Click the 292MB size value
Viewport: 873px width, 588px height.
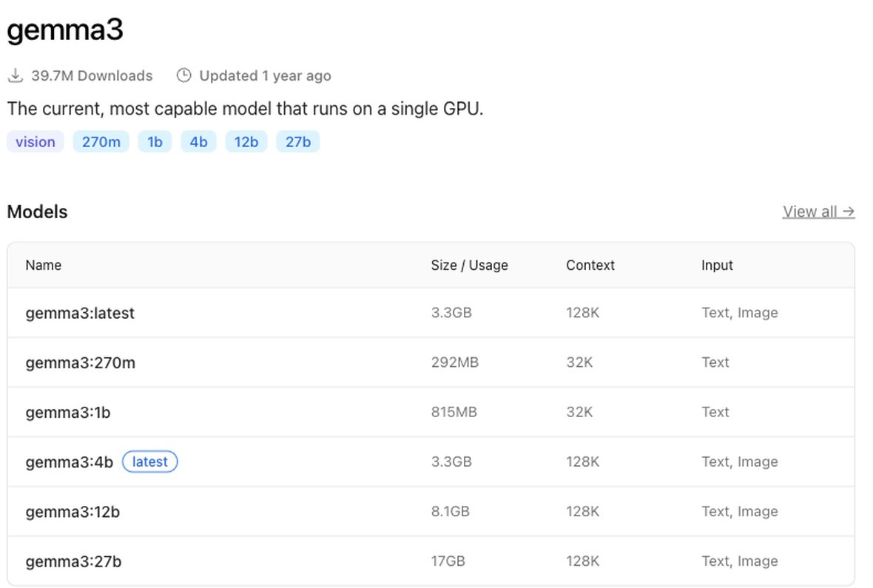455,362
